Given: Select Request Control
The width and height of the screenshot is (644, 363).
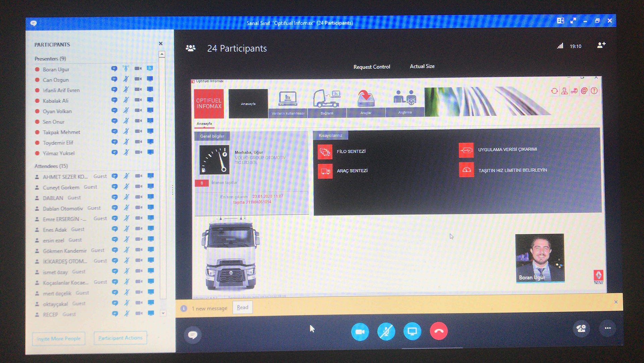Looking at the screenshot, I should pos(372,67).
